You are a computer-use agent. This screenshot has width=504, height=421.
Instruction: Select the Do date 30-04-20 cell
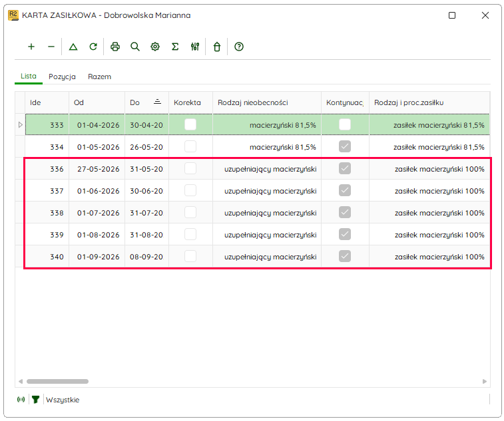[147, 125]
